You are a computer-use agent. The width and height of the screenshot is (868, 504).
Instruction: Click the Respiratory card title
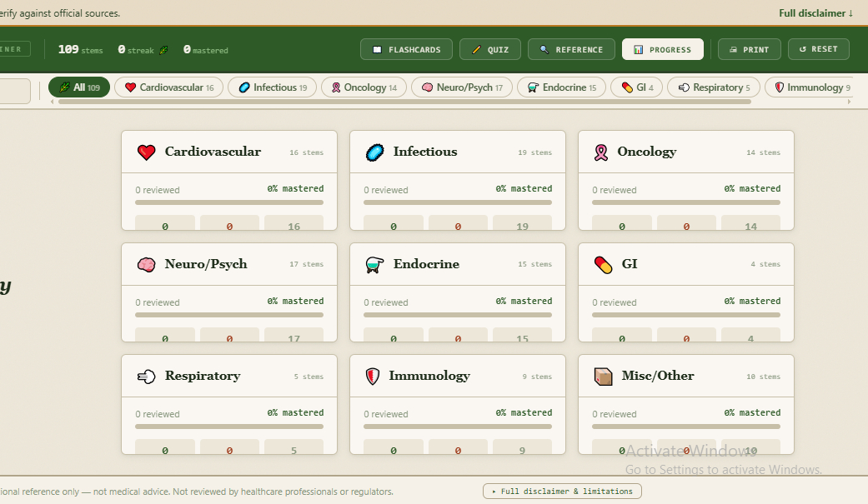[x=203, y=377]
